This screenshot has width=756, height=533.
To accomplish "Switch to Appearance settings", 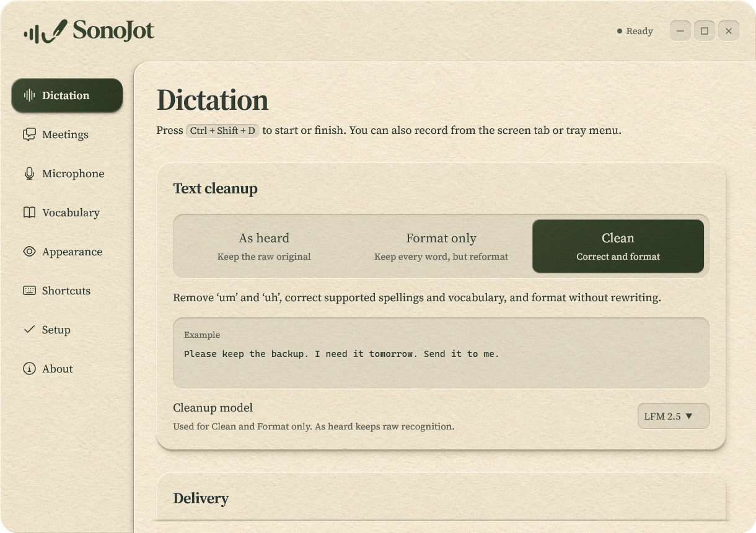I will coord(67,252).
